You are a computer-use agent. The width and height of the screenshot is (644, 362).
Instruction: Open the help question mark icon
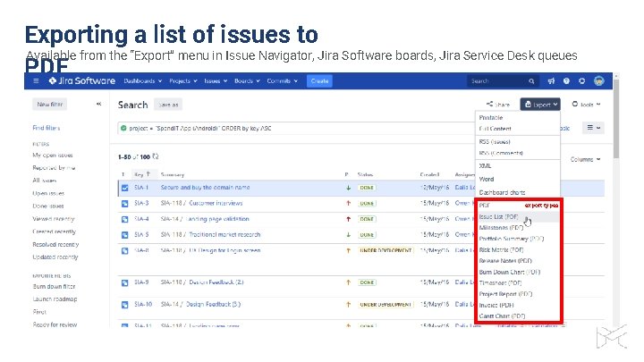click(x=566, y=80)
